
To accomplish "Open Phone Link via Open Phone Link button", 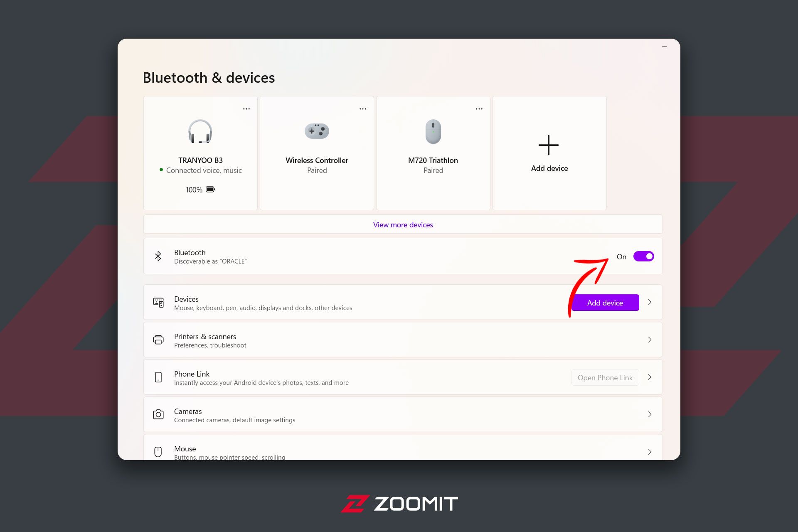I will point(605,377).
